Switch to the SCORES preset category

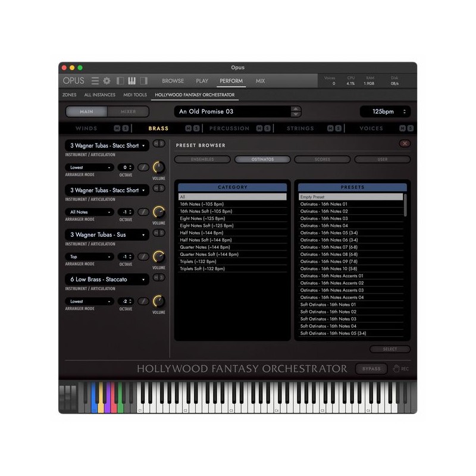coord(323,159)
